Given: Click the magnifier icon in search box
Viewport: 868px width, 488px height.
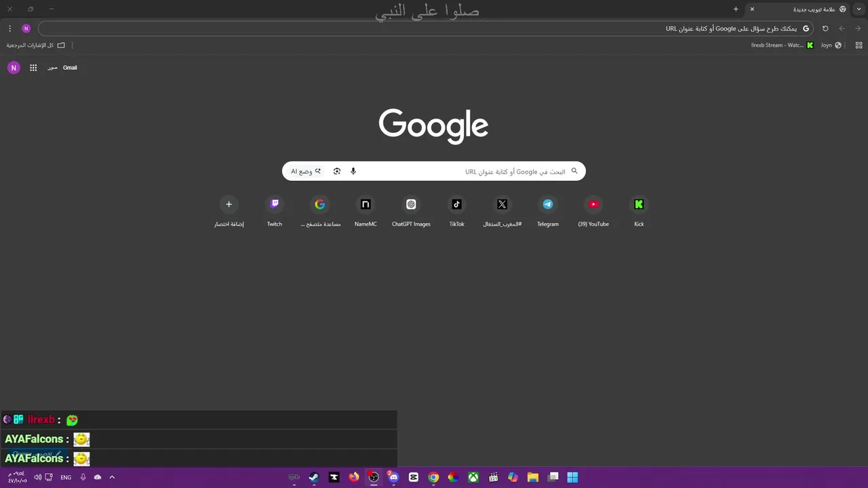Looking at the screenshot, I should coord(574,171).
